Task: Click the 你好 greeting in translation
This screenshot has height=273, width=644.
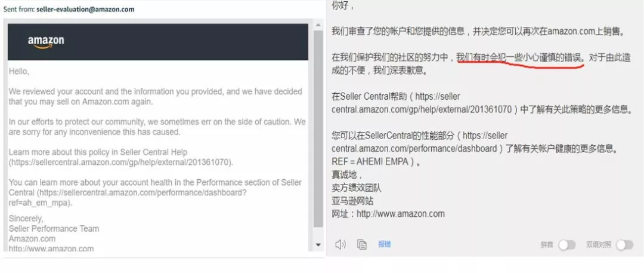Action: tap(342, 7)
